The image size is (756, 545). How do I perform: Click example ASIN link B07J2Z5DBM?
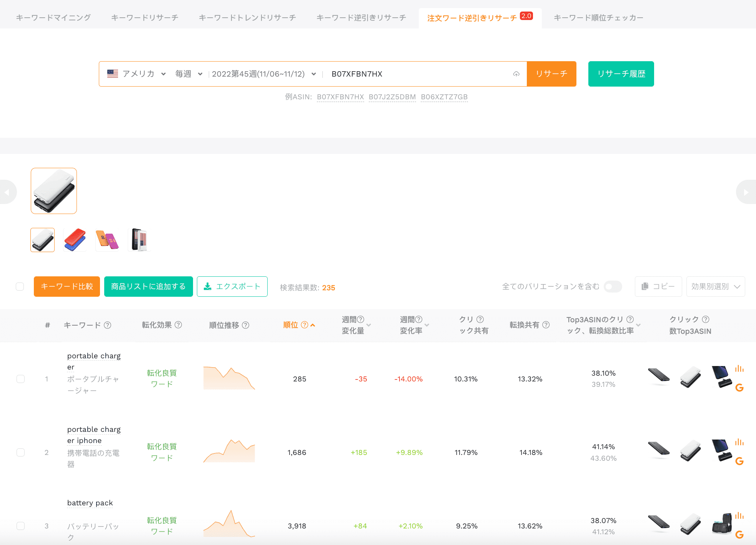click(392, 97)
